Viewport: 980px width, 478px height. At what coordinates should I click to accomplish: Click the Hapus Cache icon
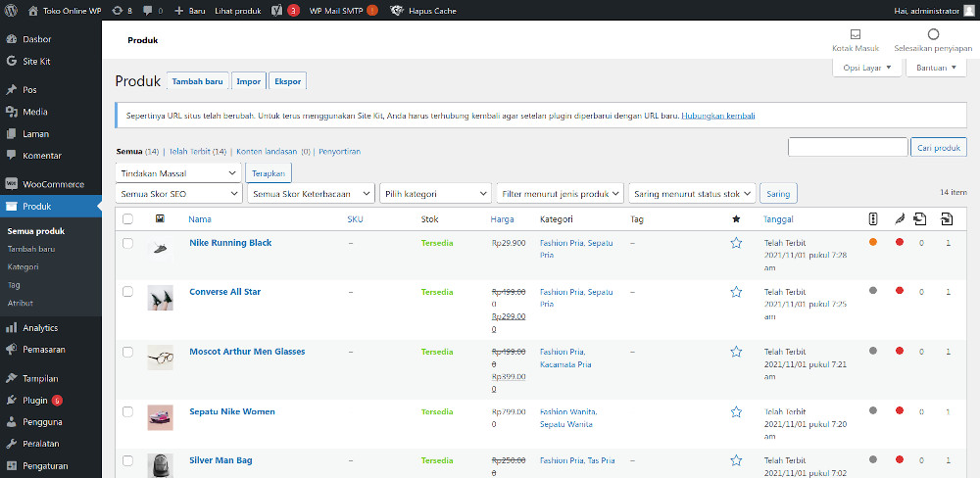(x=397, y=11)
